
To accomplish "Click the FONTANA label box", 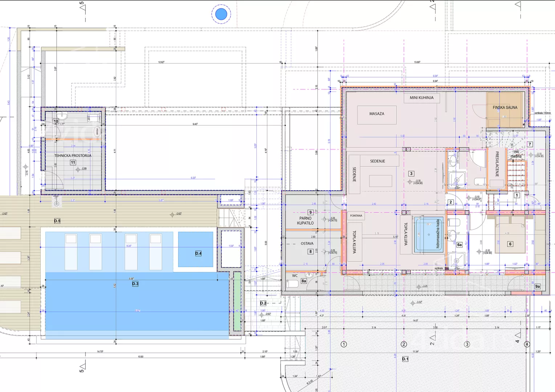I will point(356,216).
